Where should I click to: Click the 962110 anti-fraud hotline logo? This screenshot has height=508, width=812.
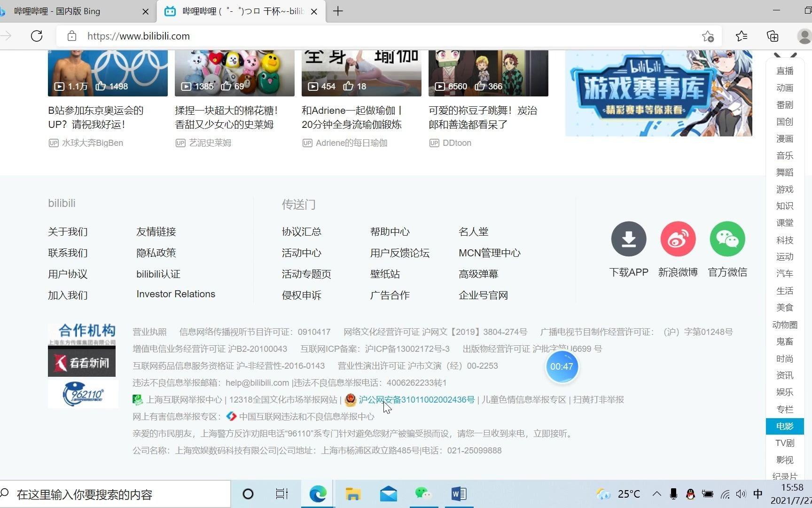83,394
